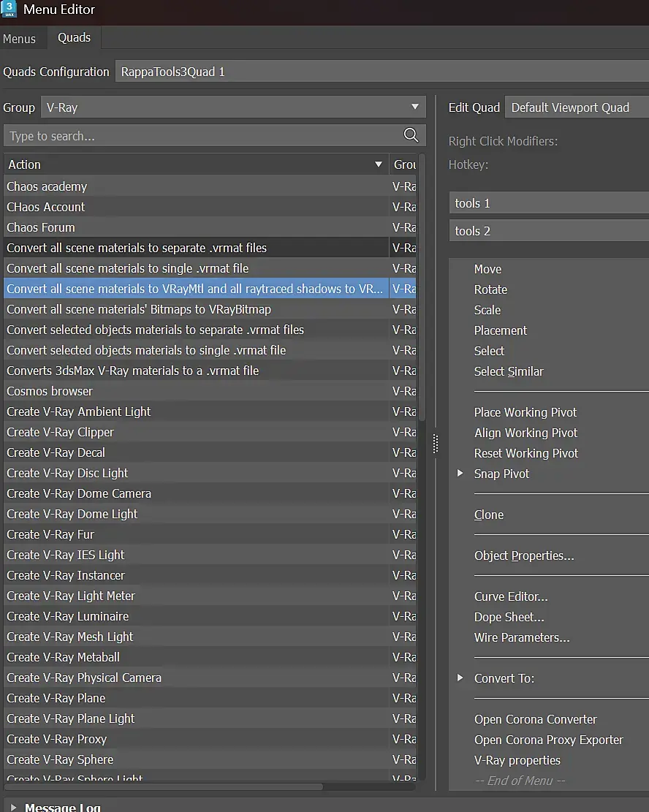Click the vertical scrollbar of action list
Image resolution: width=649 pixels, height=812 pixels.
(422, 288)
